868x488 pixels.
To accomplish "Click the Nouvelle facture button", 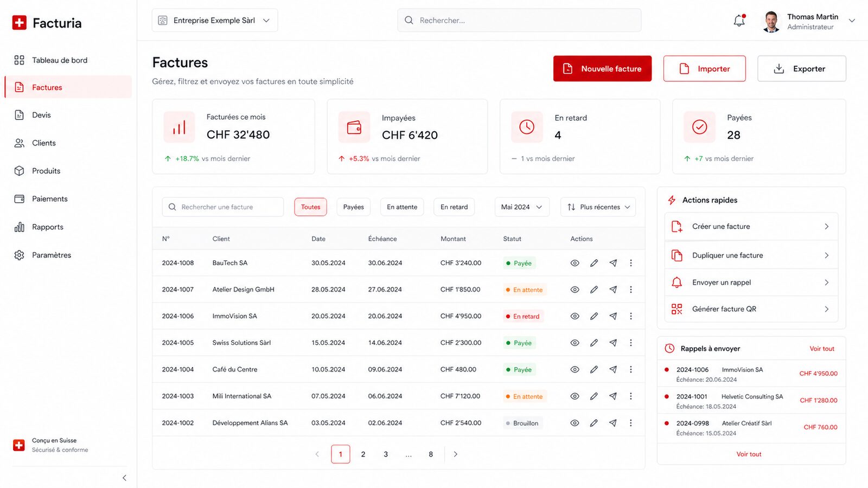I will coord(602,69).
